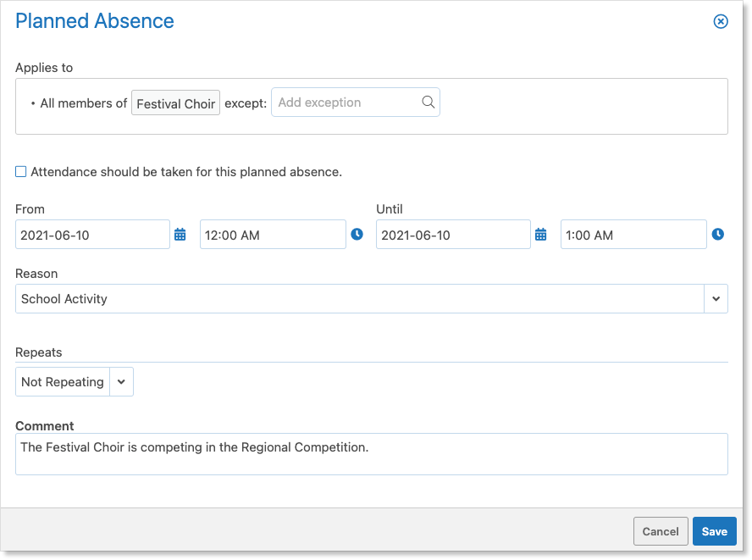Open the Until date calendar picker
This screenshot has height=560, width=752.
540,235
